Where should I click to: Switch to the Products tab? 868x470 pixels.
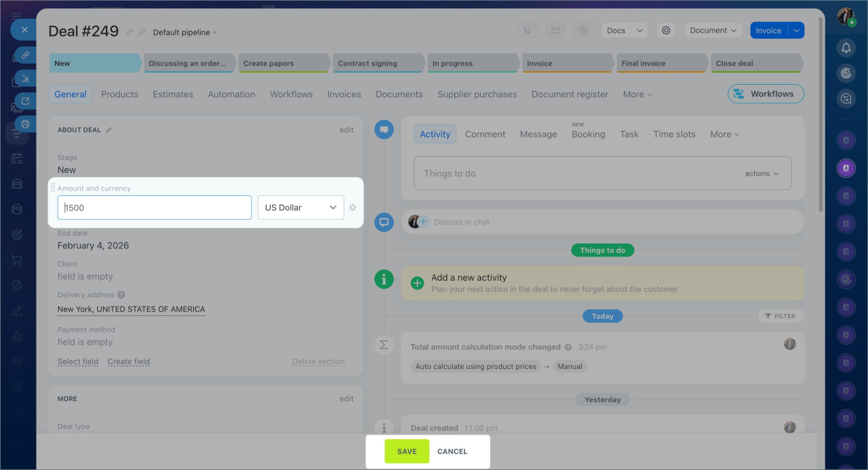coord(119,94)
